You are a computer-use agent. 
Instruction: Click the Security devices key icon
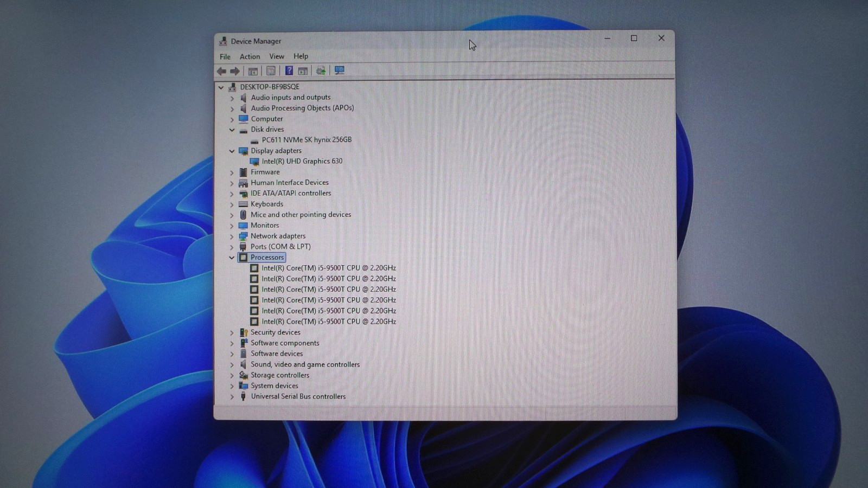click(244, 332)
